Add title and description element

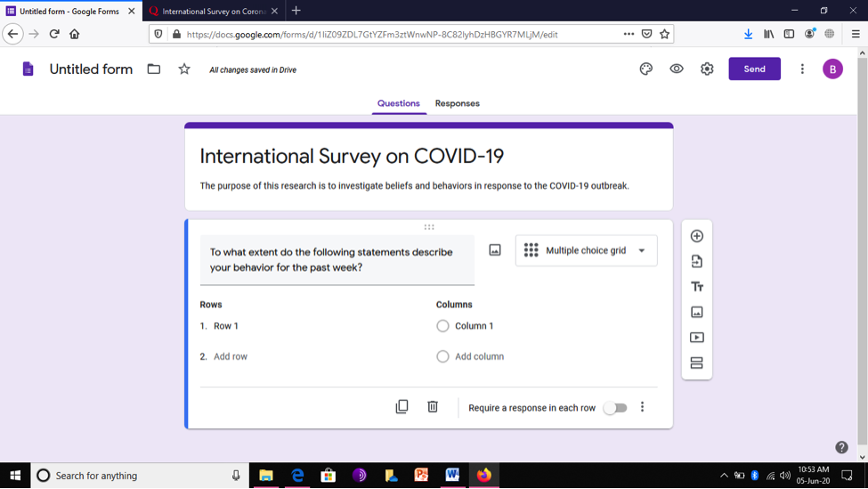pos(696,287)
